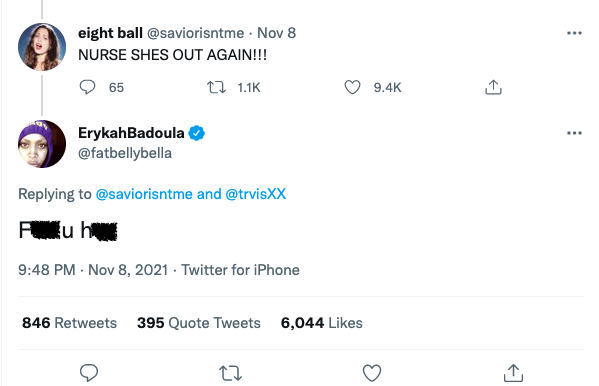This screenshot has height=386, width=599.
Task: View the 6,044 Likes list
Action: tap(322, 323)
